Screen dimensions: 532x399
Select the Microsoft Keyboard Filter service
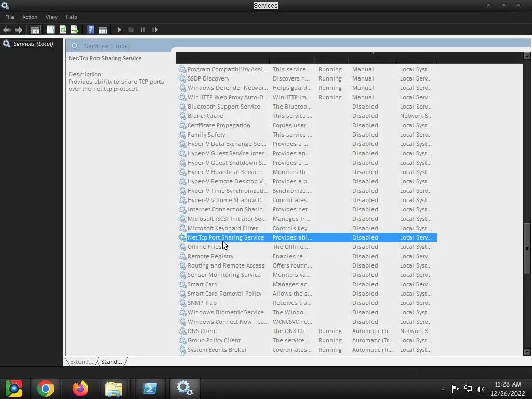pyautogui.click(x=307, y=229)
